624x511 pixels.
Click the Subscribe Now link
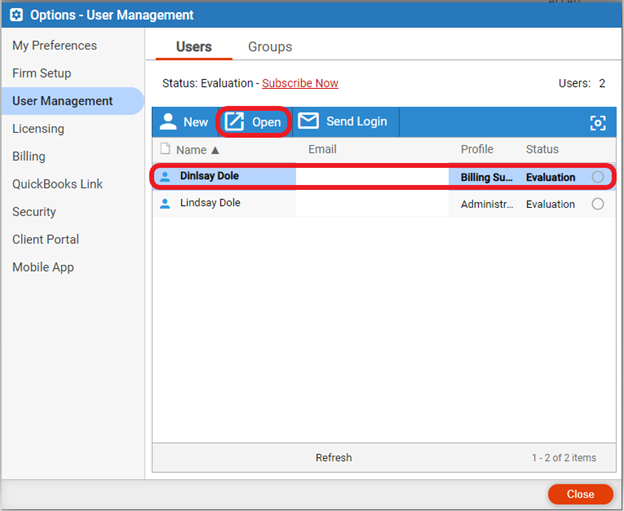coord(300,83)
